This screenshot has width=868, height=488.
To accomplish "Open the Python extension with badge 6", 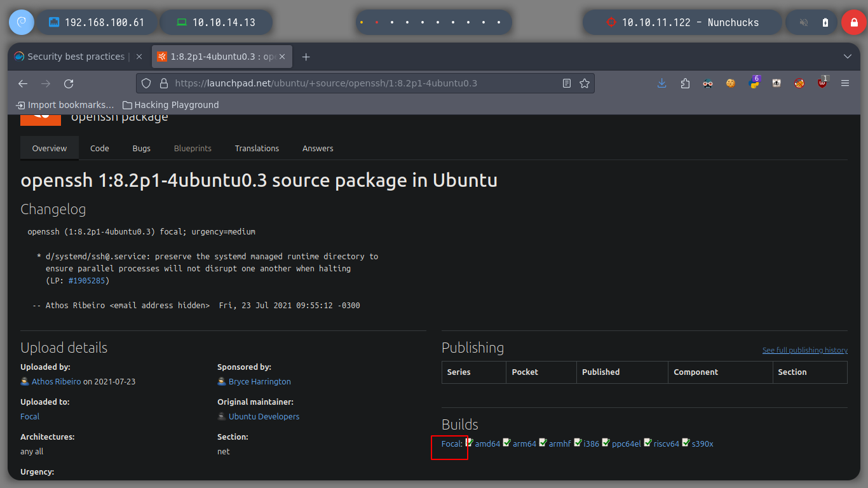I will (754, 83).
